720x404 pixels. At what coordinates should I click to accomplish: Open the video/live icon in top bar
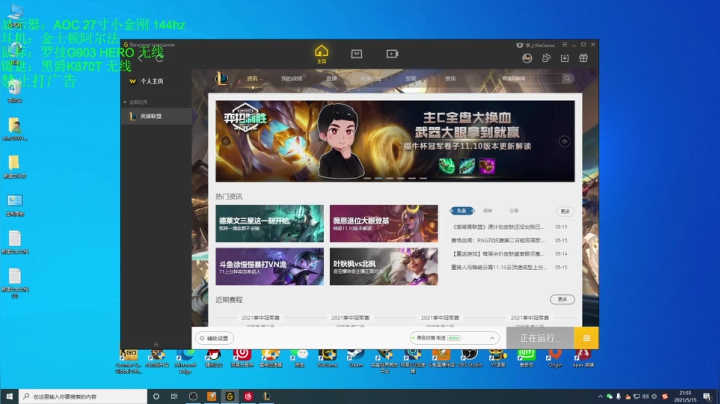(392, 54)
